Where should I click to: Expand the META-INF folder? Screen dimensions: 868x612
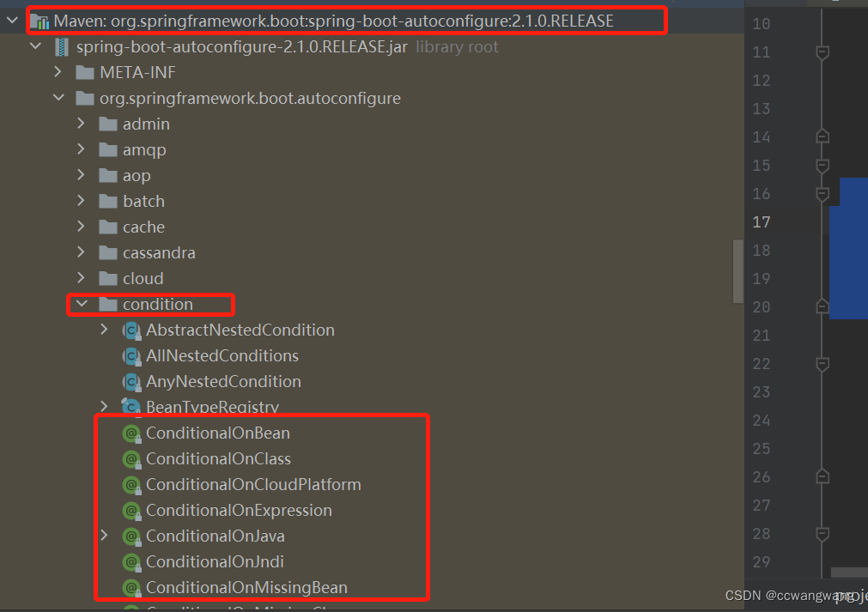[x=58, y=74]
